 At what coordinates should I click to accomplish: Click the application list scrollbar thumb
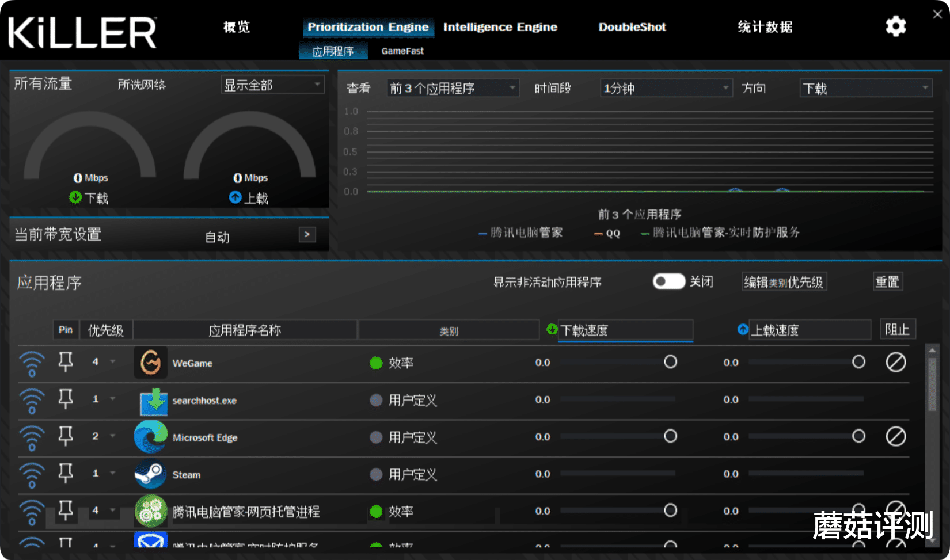(x=932, y=384)
